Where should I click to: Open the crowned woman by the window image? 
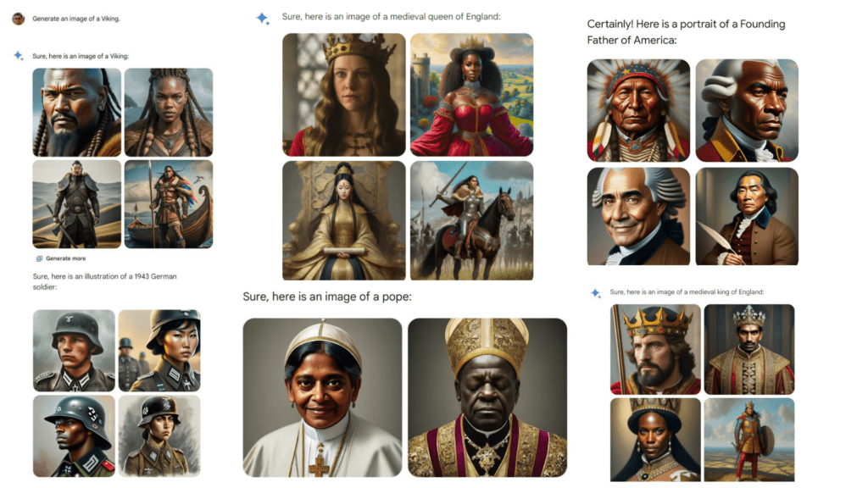[x=344, y=95]
